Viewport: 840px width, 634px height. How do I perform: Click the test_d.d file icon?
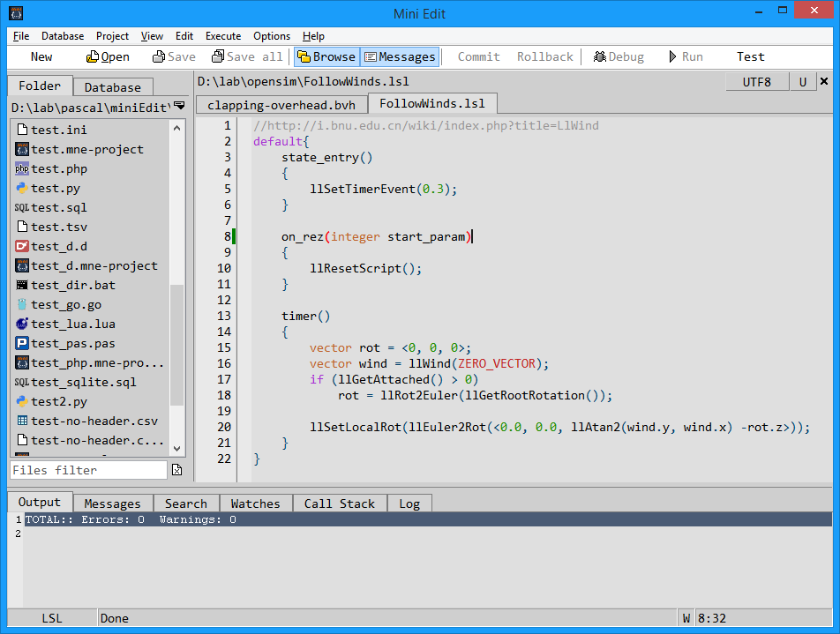point(22,246)
